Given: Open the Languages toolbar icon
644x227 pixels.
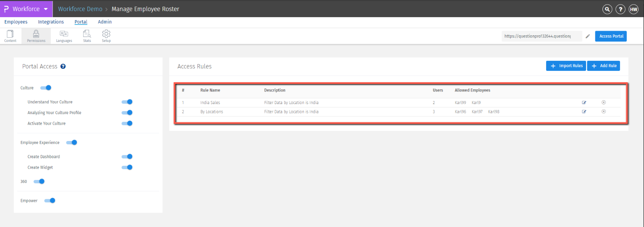Looking at the screenshot, I should 64,36.
